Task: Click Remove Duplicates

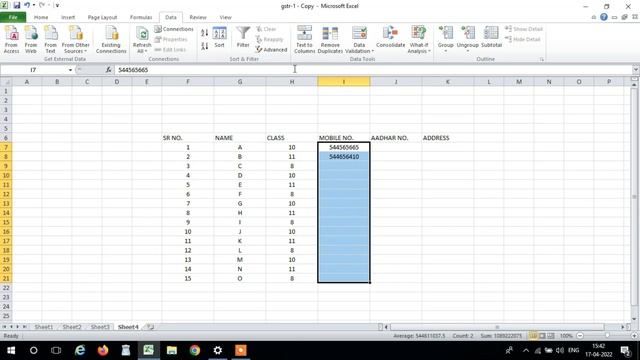Action: coord(330,39)
